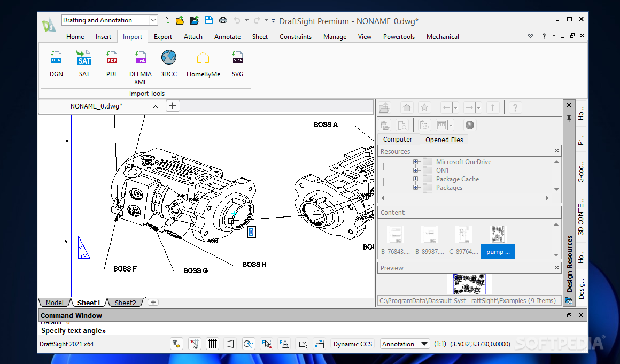Float the Command Window panel
Screen dimensions: 620x364
569,315
